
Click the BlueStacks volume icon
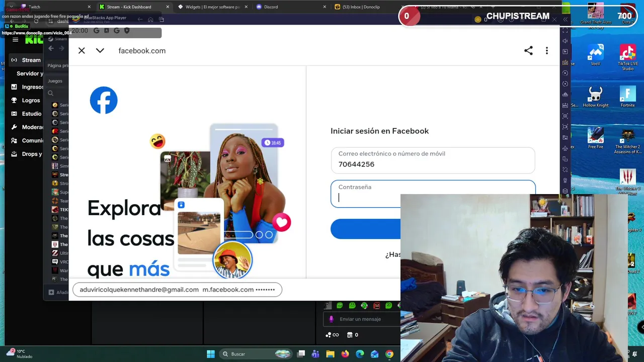[x=566, y=41]
